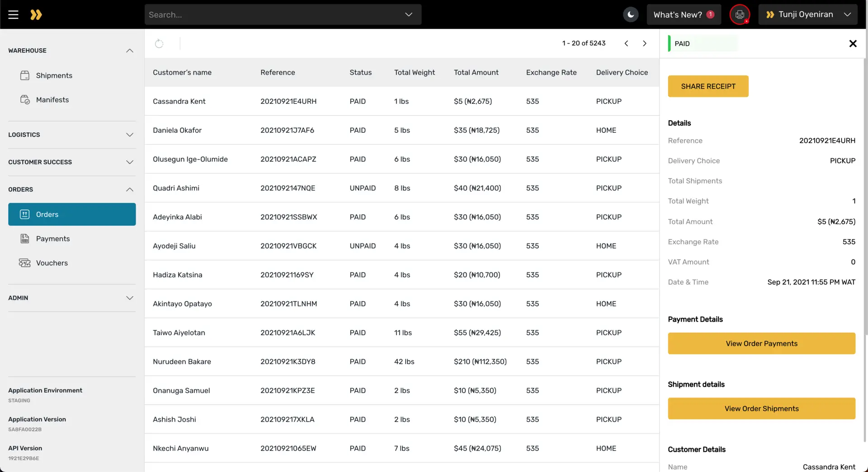Click the red notification badge on What's New
The image size is (868, 472).
tap(710, 14)
